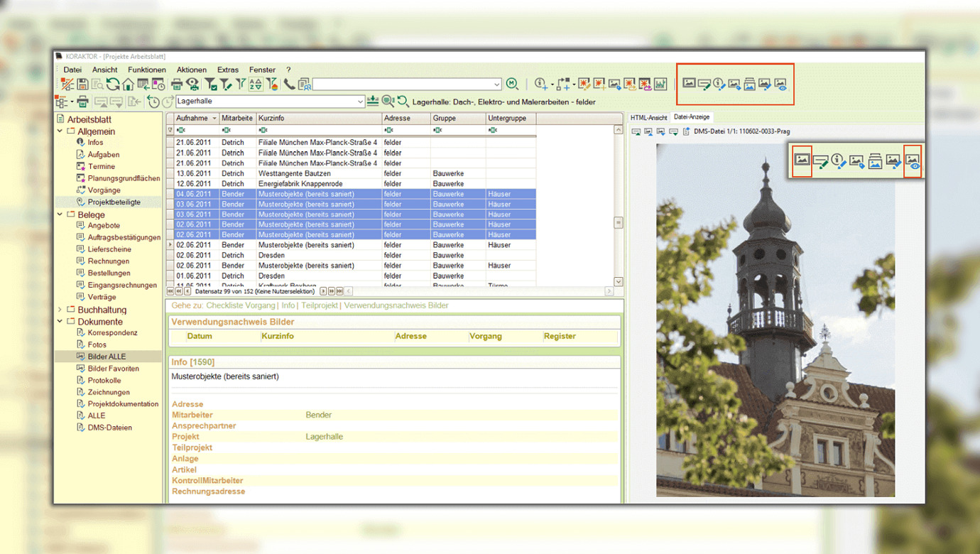Click the home icon in toolbar
The height and width of the screenshot is (554, 980).
point(127,85)
